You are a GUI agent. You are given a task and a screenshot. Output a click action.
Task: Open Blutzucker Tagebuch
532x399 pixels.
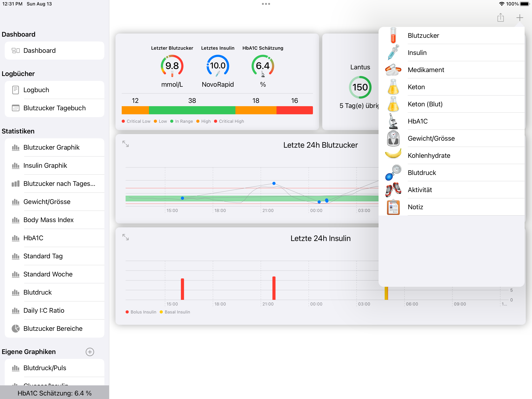(55, 108)
